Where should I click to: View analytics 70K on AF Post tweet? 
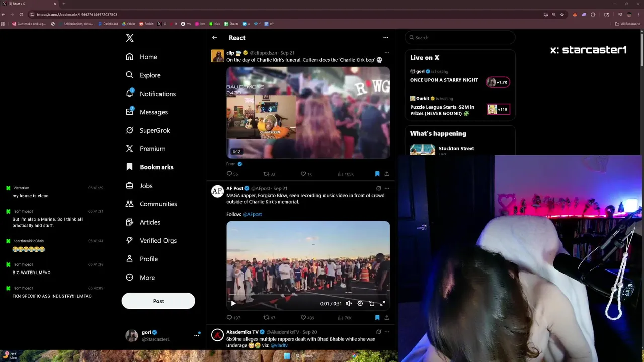coord(345,318)
